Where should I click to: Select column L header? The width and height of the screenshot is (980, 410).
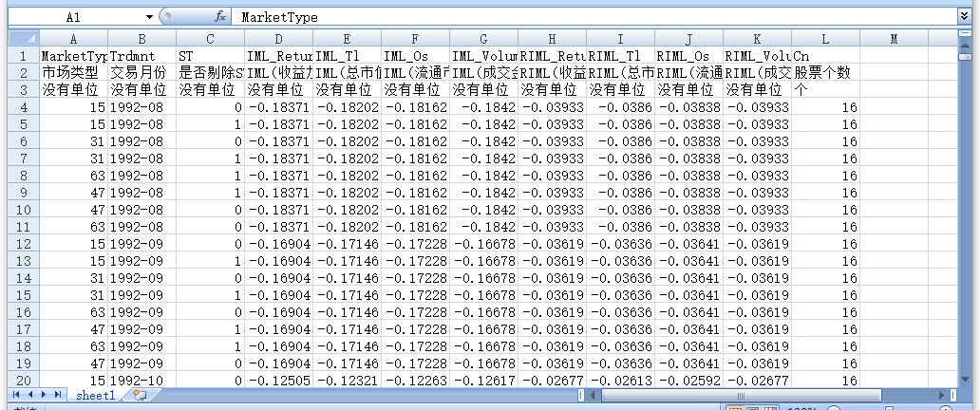[825, 39]
